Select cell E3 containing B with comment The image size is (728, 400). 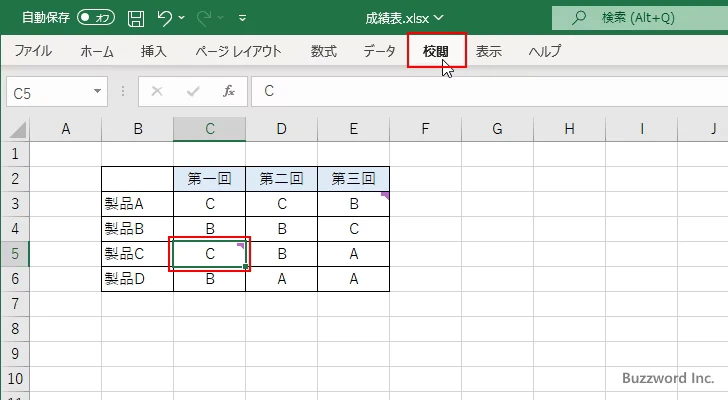353,204
